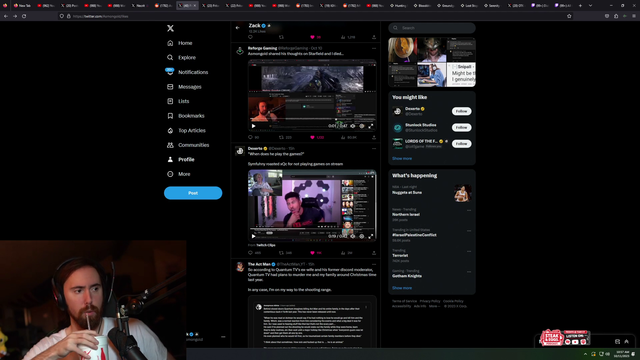Share the Deserto post
The image size is (640, 360).
[373, 253]
